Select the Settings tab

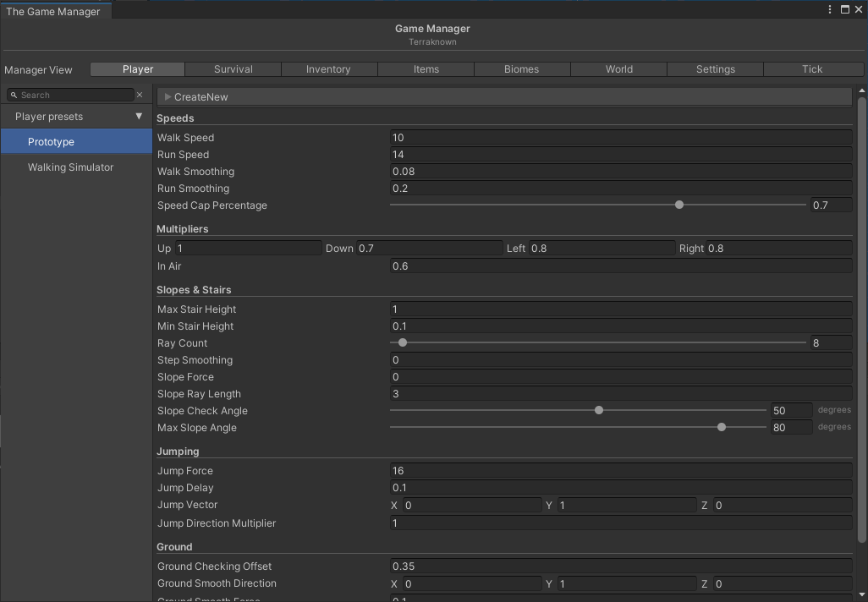click(x=715, y=69)
